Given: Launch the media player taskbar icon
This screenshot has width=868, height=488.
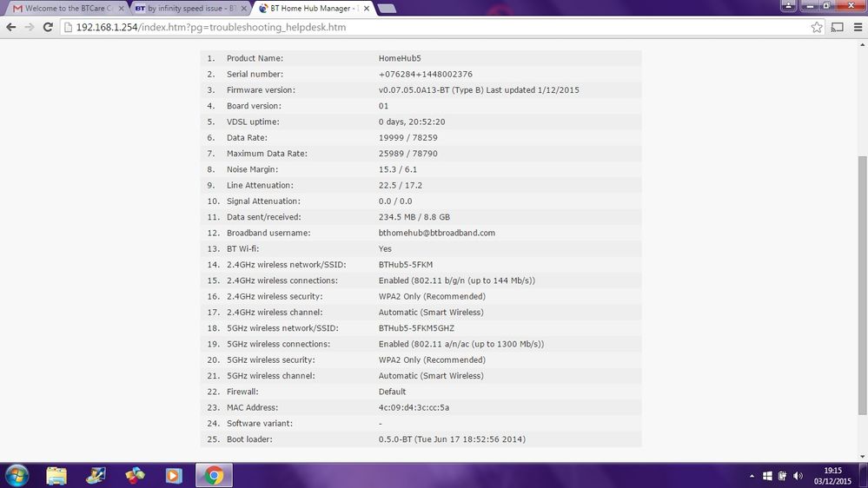Looking at the screenshot, I should 174,475.
